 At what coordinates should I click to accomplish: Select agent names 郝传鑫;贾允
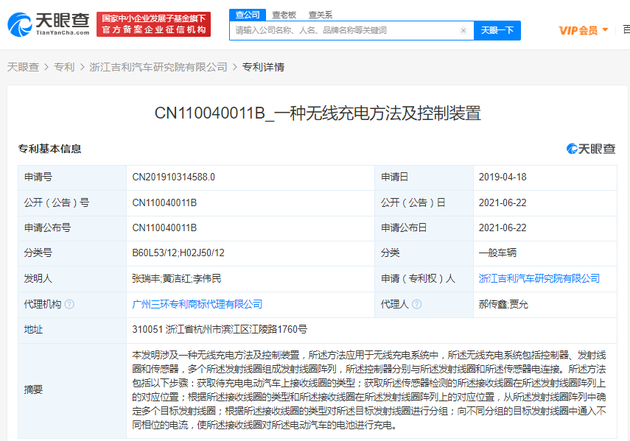503,304
